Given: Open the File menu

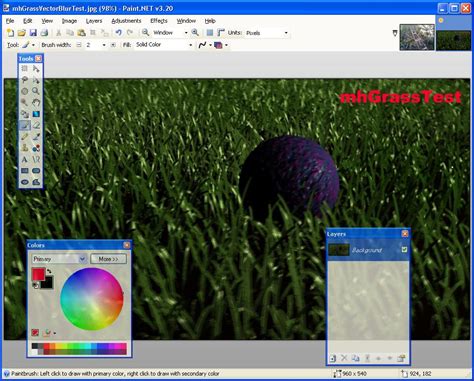Looking at the screenshot, I should [10, 21].
